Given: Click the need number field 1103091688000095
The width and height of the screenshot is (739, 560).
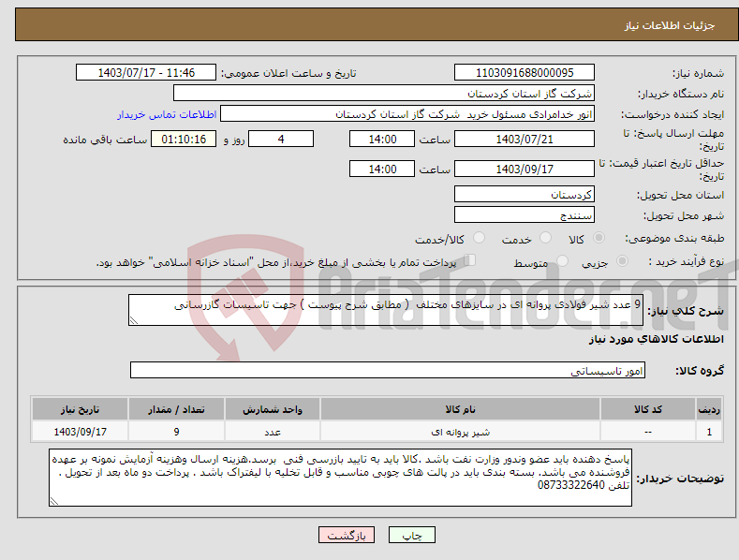Looking at the screenshot, I should pyautogui.click(x=525, y=73).
